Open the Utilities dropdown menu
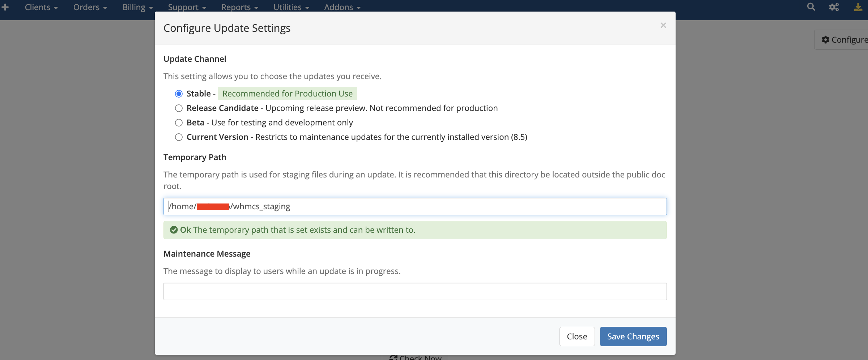The height and width of the screenshot is (360, 868). (291, 7)
